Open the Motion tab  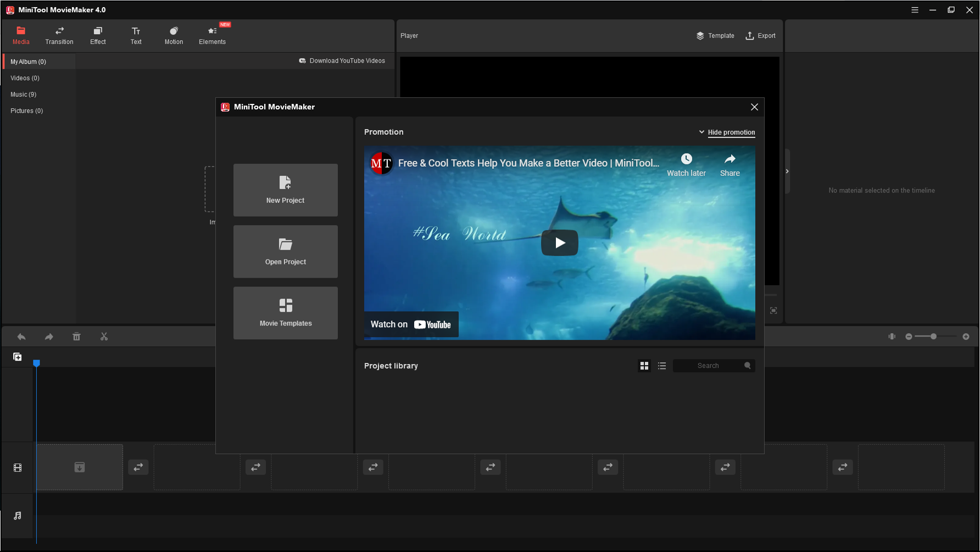point(174,36)
